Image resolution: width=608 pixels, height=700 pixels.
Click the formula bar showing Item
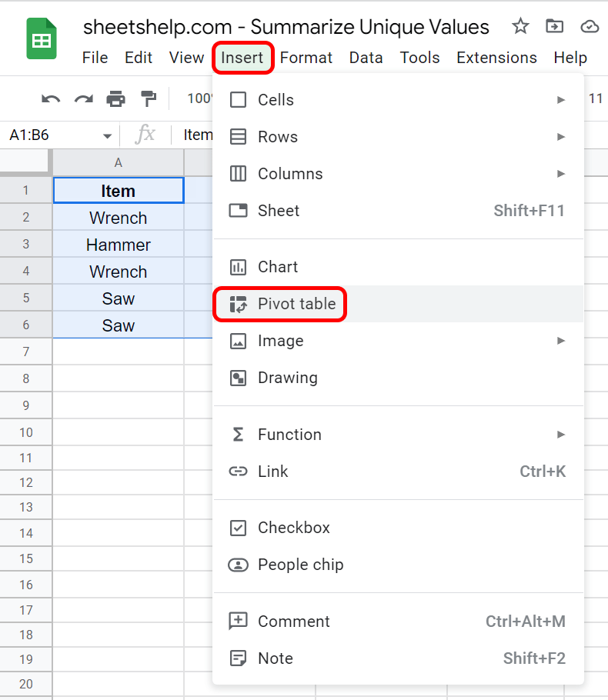[x=198, y=135]
